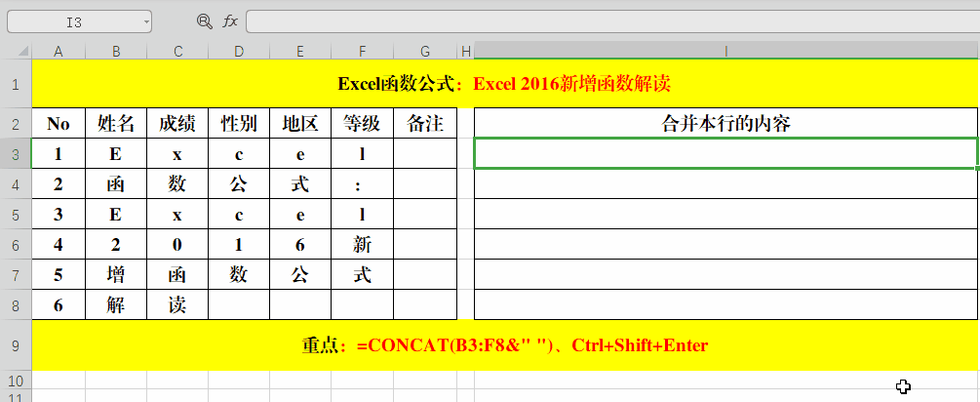Click the zoom magnifier icon beside fx
This screenshot has width=980, height=402.
205,21
